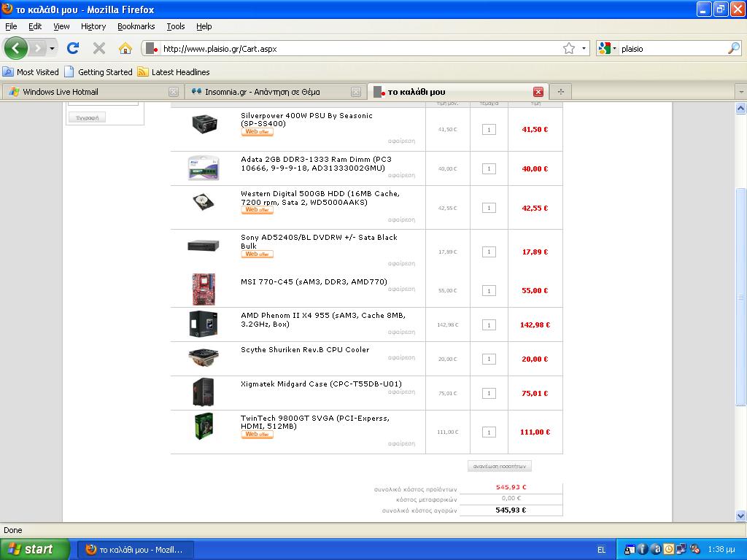Remove Adata RAM via αφαίρεση link
This screenshot has height=560, width=747.
(x=402, y=175)
